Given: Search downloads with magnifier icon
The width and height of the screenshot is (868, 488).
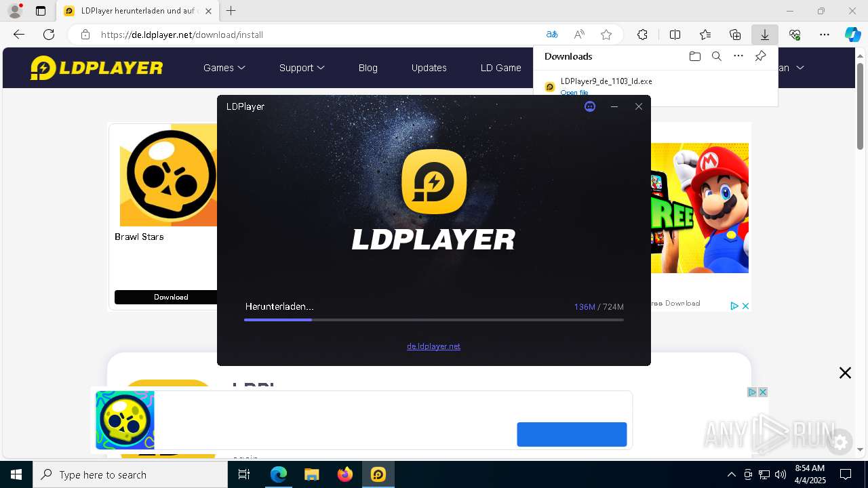Looking at the screenshot, I should (717, 56).
